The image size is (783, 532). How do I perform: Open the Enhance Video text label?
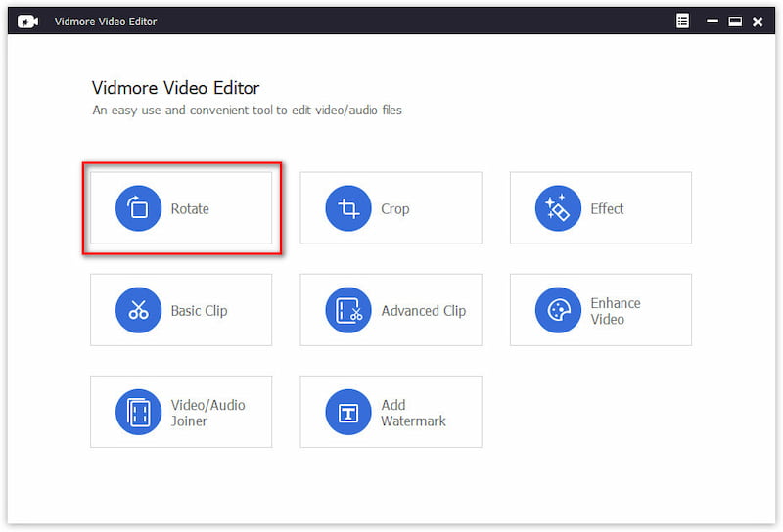click(616, 311)
